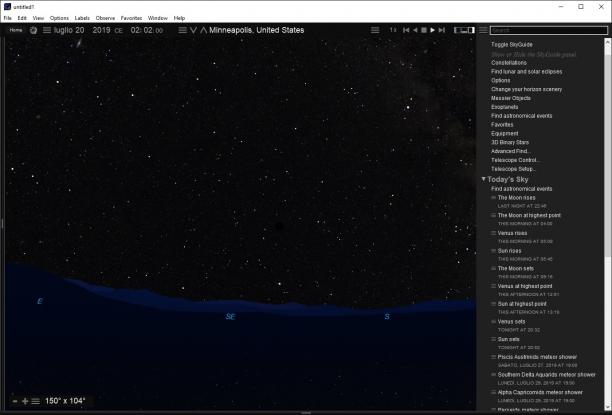Click the Equipment link
612x415 pixels.
pyautogui.click(x=504, y=134)
